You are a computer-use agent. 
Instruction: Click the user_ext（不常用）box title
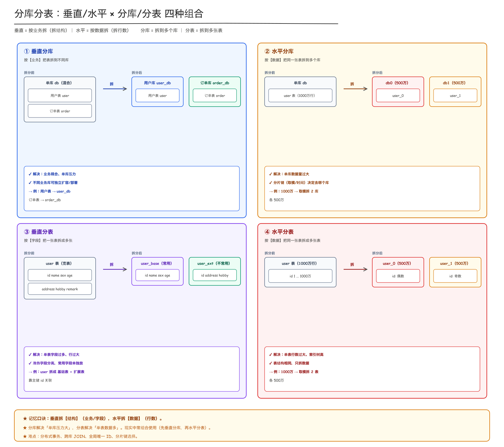pos(215,263)
